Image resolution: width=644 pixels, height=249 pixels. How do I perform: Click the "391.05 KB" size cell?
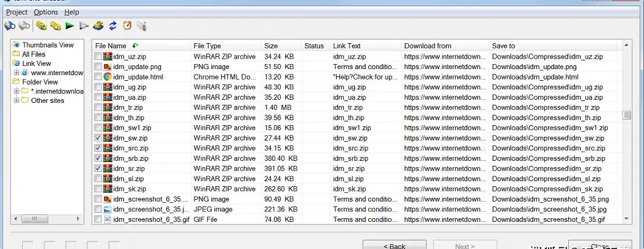click(x=281, y=168)
